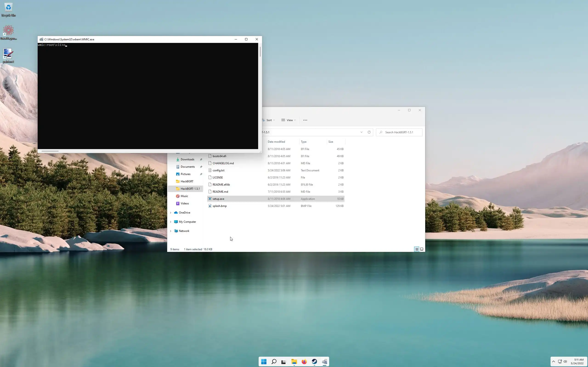Switch to the large thumbnails view toggle
Viewport: 588px width, 367px height.
click(422, 249)
